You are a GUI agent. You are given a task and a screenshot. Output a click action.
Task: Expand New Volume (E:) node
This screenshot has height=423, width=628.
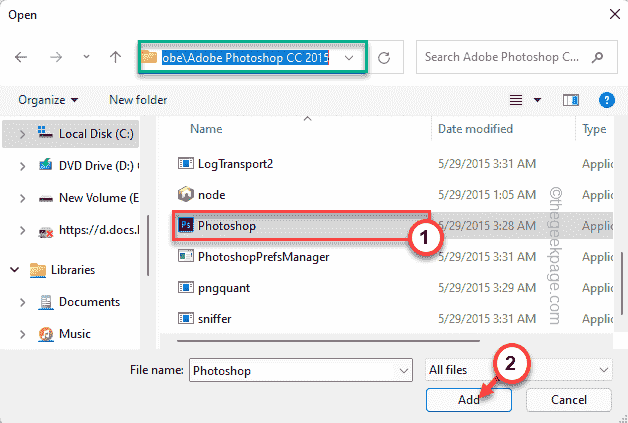click(x=22, y=198)
